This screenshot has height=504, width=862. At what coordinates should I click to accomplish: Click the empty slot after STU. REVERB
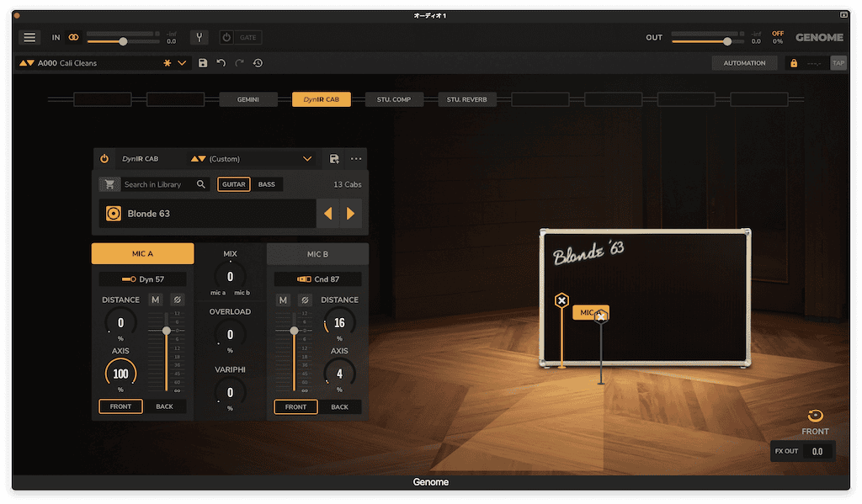click(540, 99)
